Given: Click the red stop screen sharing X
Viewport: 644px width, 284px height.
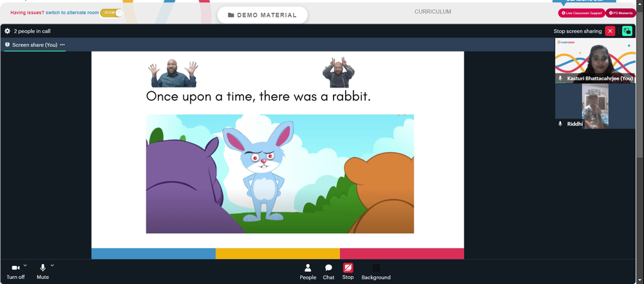Looking at the screenshot, I should (610, 31).
